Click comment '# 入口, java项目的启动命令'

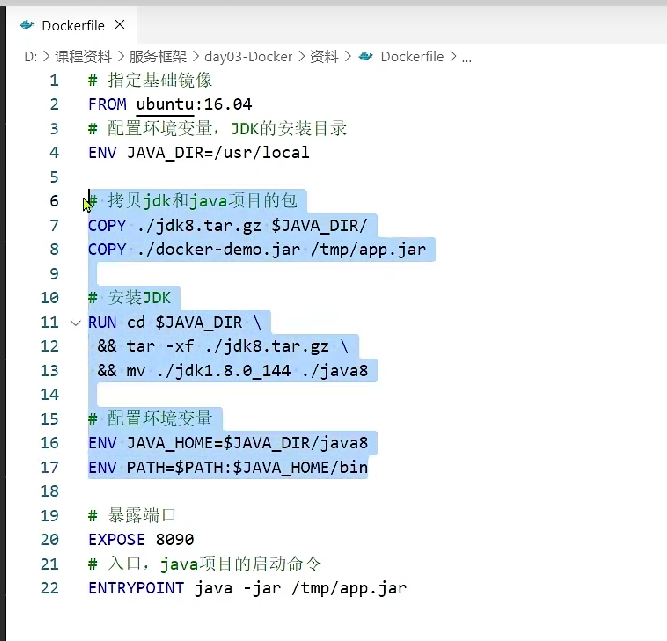(x=204, y=564)
